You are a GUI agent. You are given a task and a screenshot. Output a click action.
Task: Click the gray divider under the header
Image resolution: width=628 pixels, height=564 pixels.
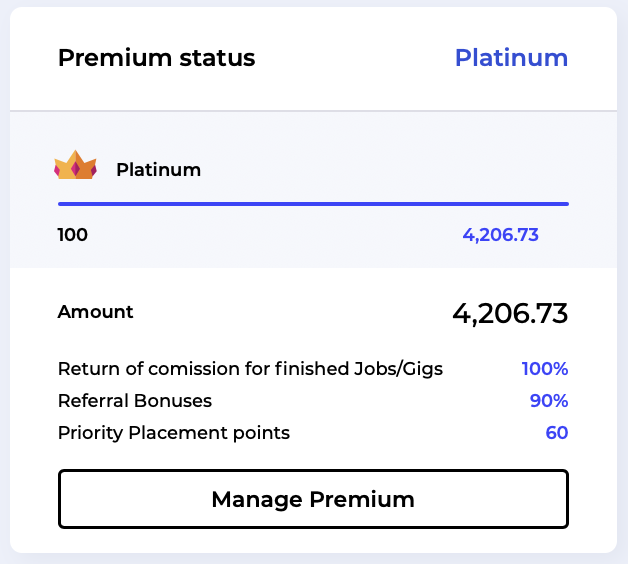tap(313, 111)
